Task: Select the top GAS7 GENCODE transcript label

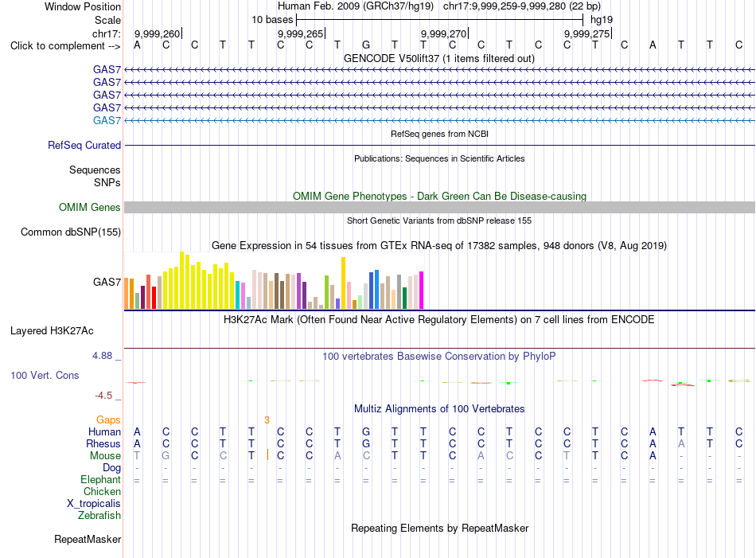Action: click(x=107, y=70)
